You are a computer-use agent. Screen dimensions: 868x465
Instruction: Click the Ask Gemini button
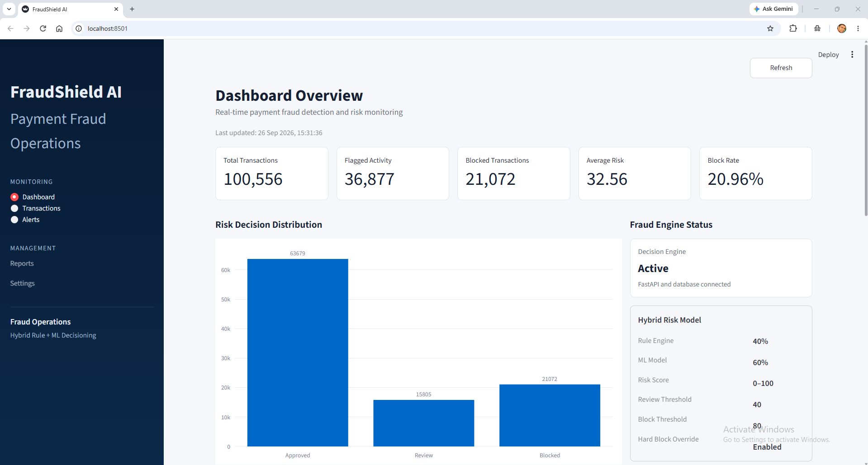(774, 9)
